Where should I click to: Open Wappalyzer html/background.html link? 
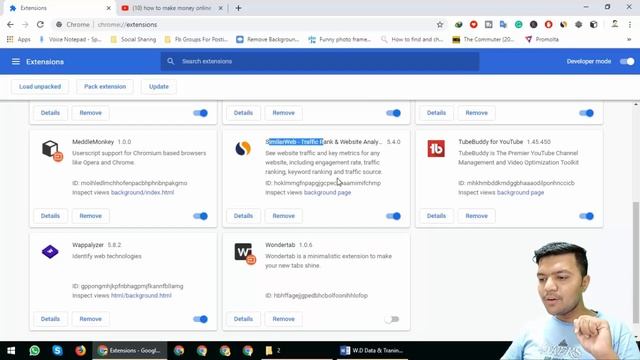tap(141, 295)
